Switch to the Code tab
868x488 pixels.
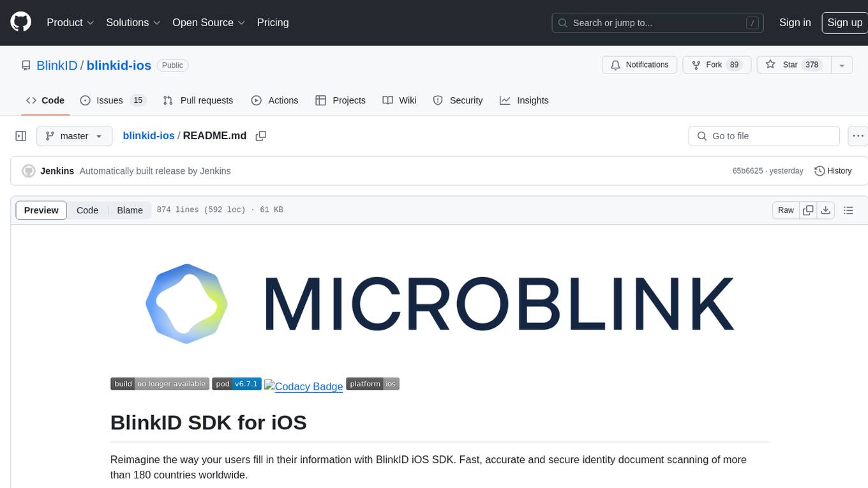[x=45, y=100]
